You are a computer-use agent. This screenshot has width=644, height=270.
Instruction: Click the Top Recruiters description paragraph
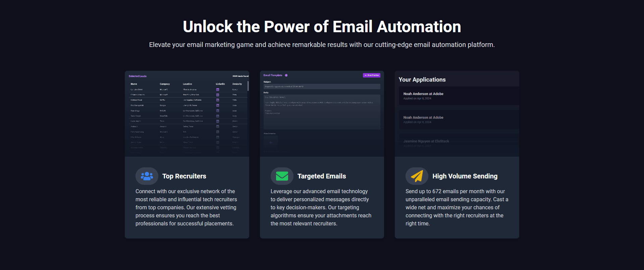186,207
